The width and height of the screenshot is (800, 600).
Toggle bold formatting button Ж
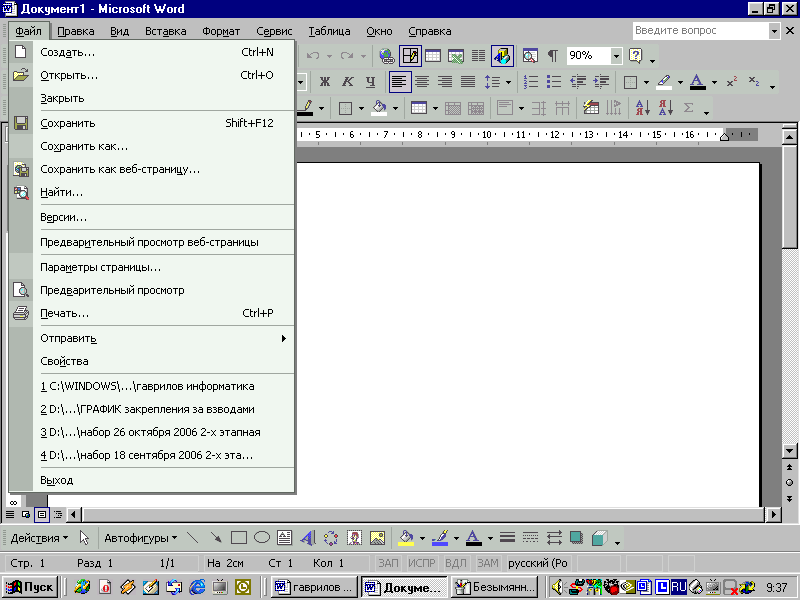325,82
